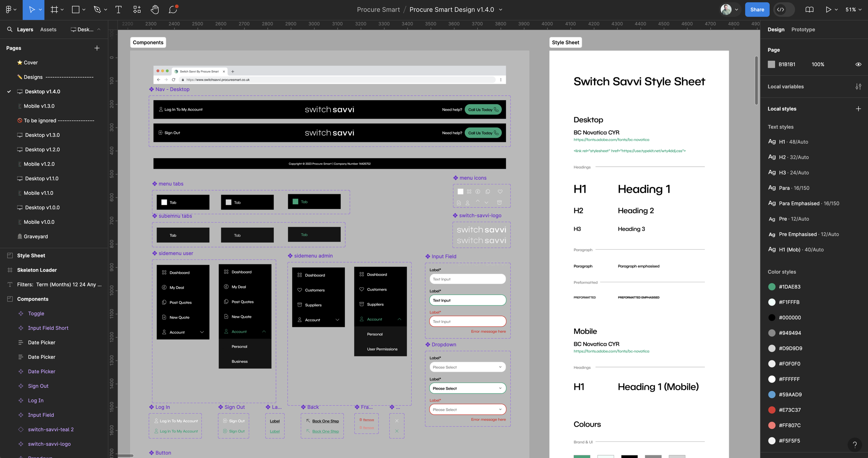Click the blue Share button
This screenshot has width=868, height=458.
757,10
